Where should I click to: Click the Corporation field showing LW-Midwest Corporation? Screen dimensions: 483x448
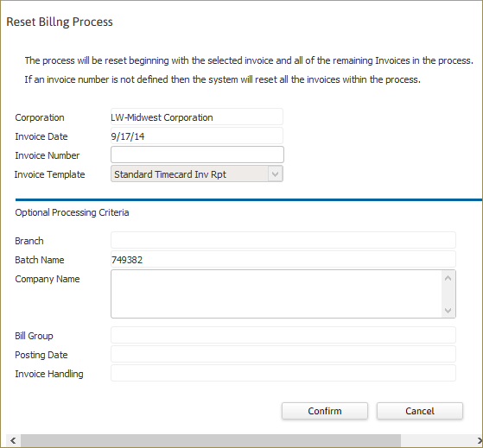tap(197, 117)
